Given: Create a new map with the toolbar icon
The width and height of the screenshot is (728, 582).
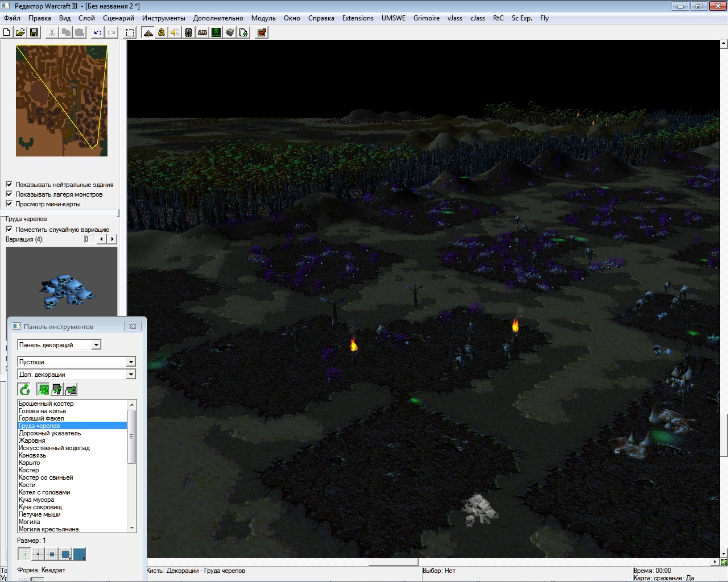Looking at the screenshot, I should point(7,32).
